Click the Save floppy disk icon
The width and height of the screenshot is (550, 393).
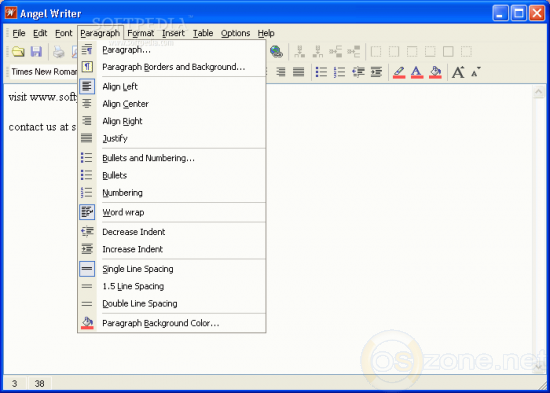[36, 52]
